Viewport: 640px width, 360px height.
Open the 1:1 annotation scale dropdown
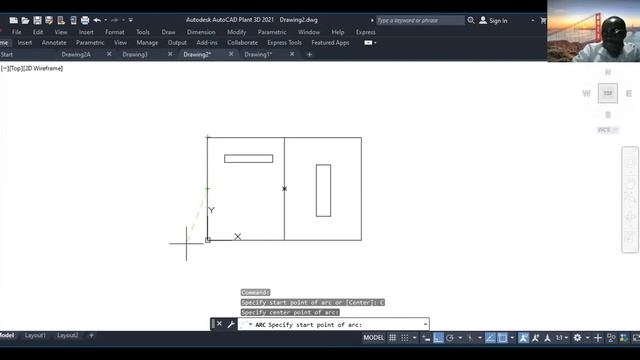point(562,338)
